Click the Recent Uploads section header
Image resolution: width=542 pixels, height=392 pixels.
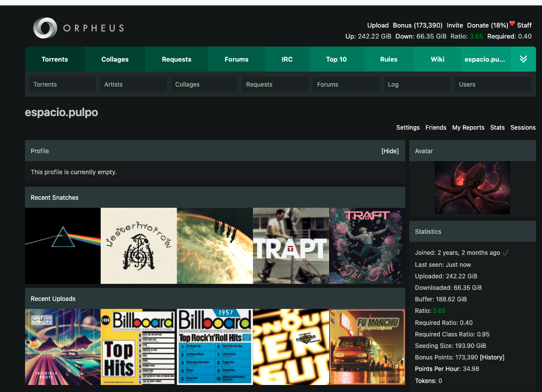pyautogui.click(x=215, y=299)
